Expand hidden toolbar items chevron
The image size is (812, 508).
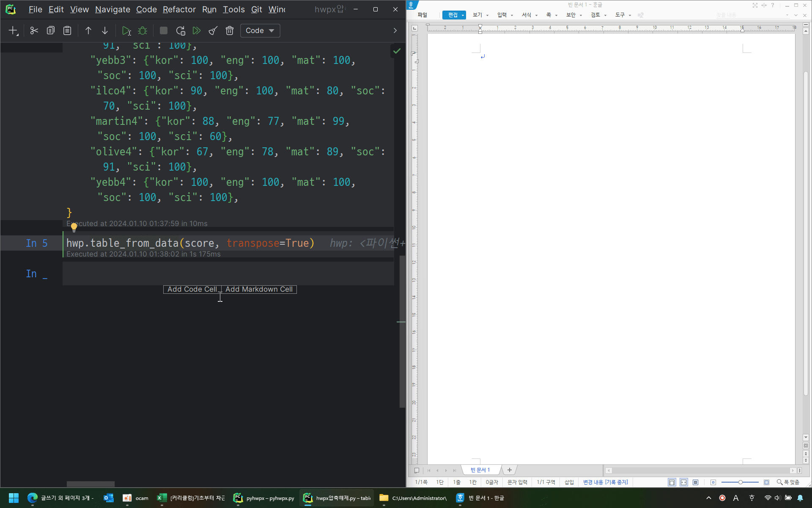395,30
